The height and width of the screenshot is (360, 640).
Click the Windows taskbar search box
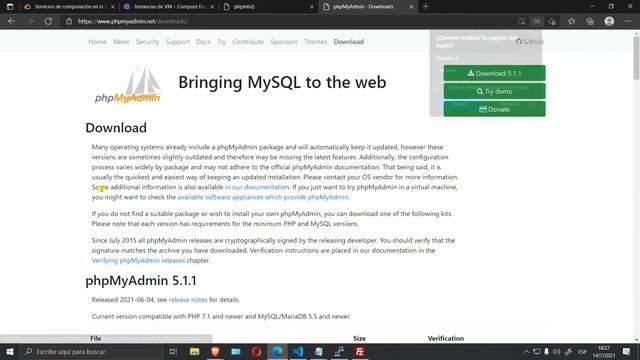click(92, 351)
